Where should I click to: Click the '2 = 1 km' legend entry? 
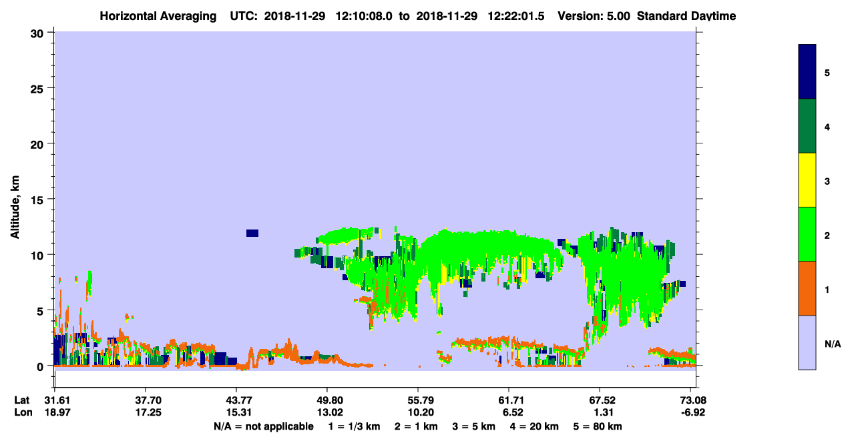[x=417, y=426]
